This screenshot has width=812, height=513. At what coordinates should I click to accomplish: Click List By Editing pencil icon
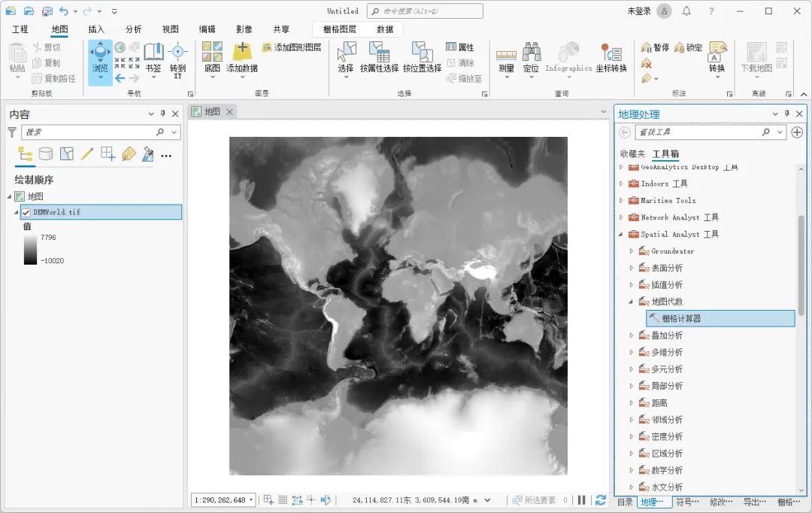pyautogui.click(x=87, y=154)
